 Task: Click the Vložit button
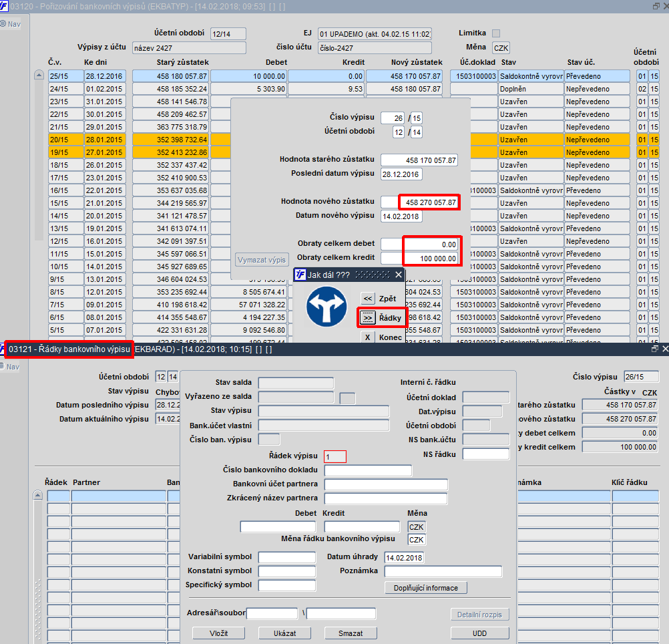pos(219,633)
